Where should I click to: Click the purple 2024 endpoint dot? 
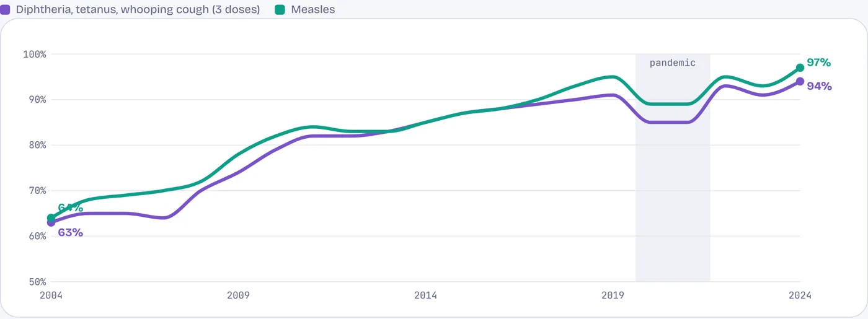(800, 81)
